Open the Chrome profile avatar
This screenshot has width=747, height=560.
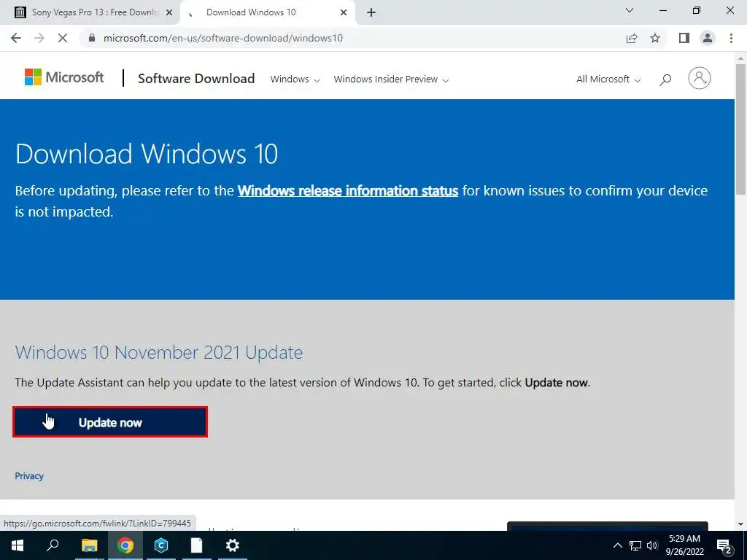click(708, 38)
